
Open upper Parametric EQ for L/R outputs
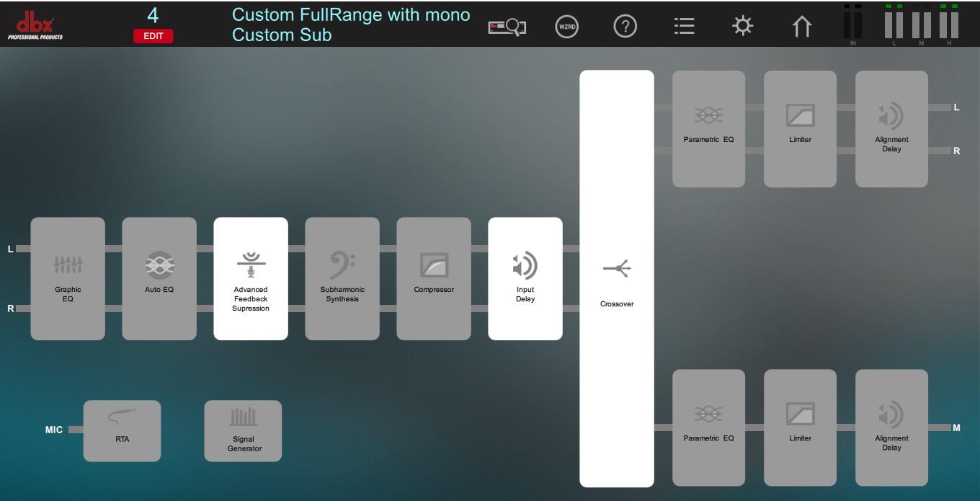coord(708,128)
